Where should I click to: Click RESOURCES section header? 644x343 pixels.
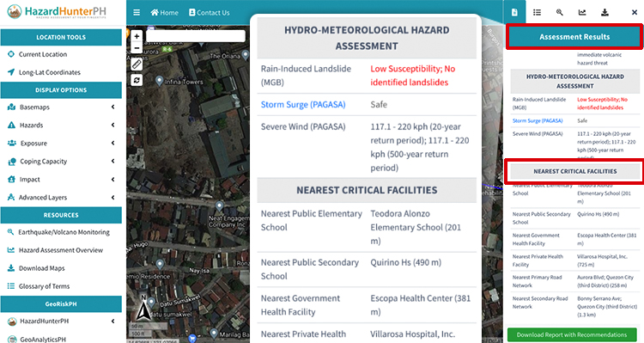(x=61, y=215)
